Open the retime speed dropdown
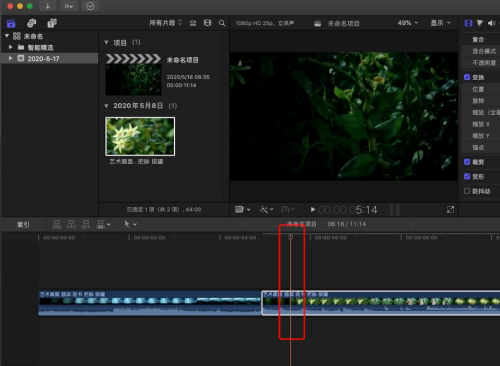 click(288, 209)
